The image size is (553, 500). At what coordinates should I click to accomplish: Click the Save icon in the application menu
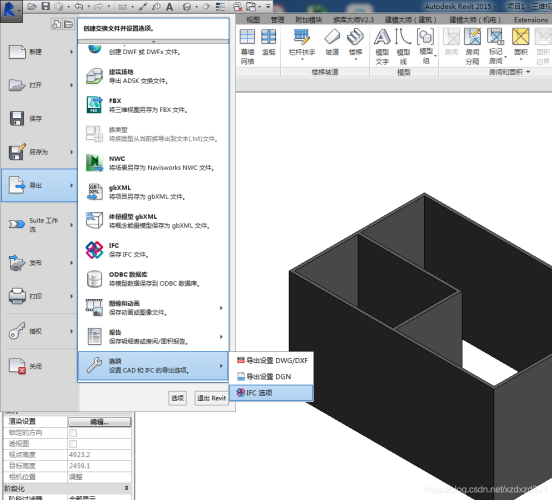pyautogui.click(x=17, y=118)
